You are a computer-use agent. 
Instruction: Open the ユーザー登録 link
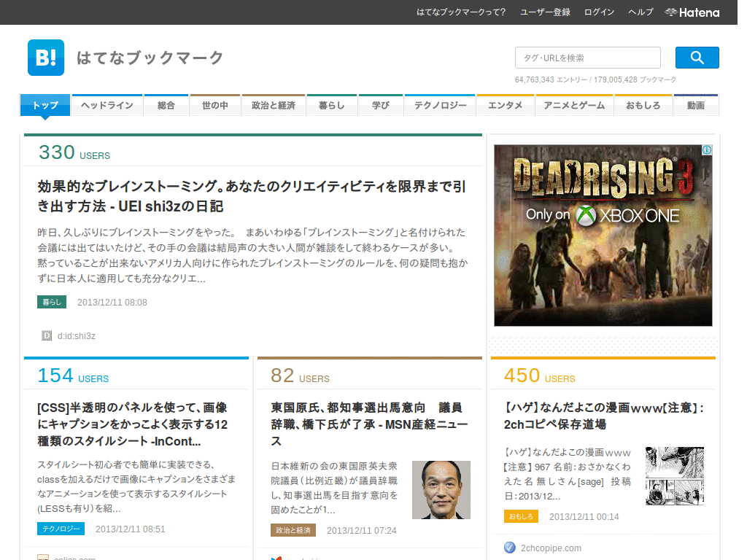[x=545, y=12]
